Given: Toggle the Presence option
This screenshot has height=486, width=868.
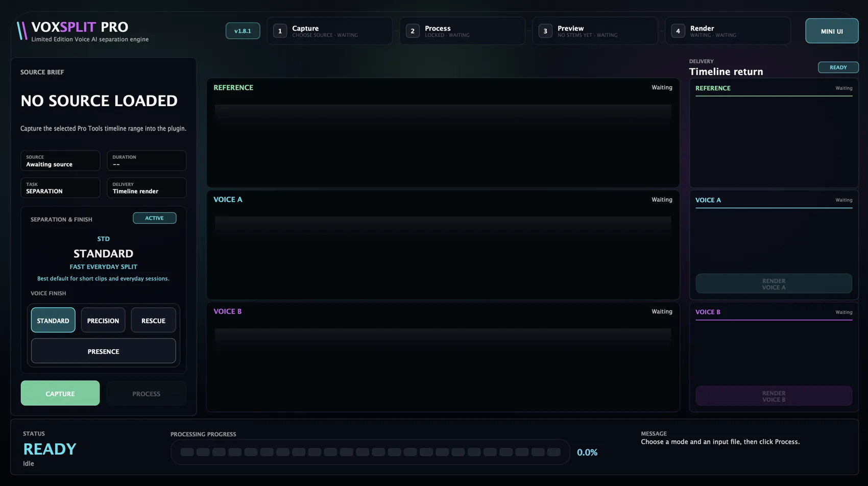Looking at the screenshot, I should click(x=103, y=351).
